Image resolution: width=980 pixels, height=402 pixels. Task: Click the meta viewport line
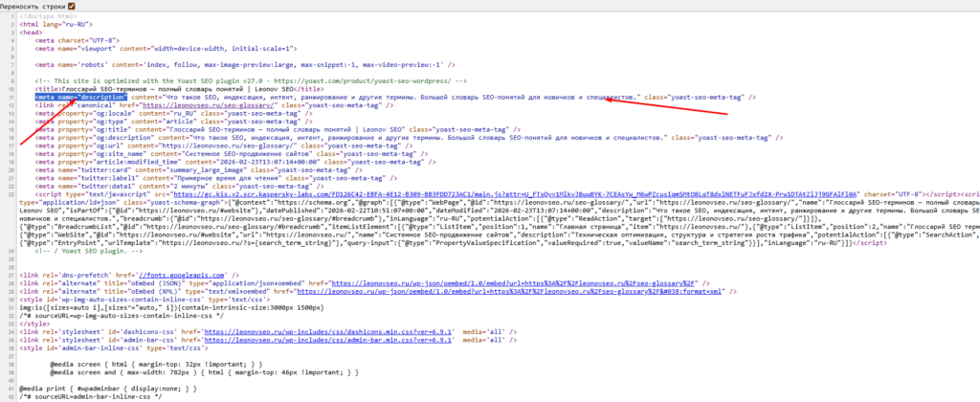click(166, 48)
